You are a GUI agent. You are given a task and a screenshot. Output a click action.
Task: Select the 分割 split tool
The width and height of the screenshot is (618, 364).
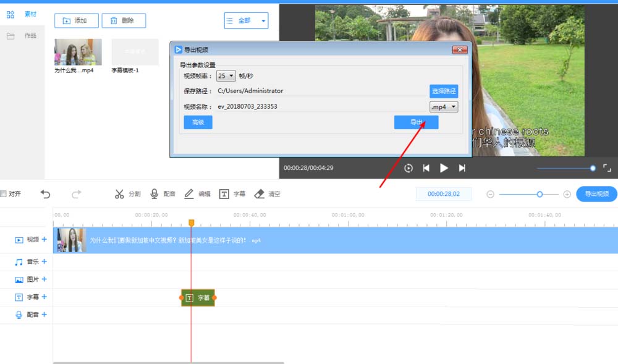127,193
